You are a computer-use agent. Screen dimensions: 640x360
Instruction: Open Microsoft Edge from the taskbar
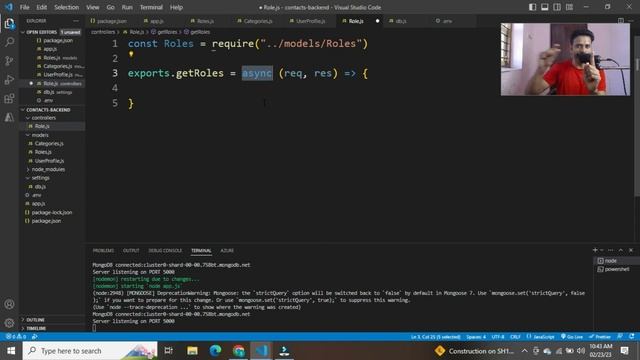[x=215, y=351]
